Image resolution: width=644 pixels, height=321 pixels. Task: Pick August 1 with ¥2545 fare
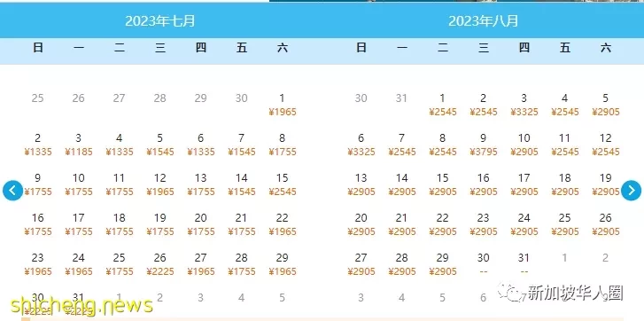443,105
